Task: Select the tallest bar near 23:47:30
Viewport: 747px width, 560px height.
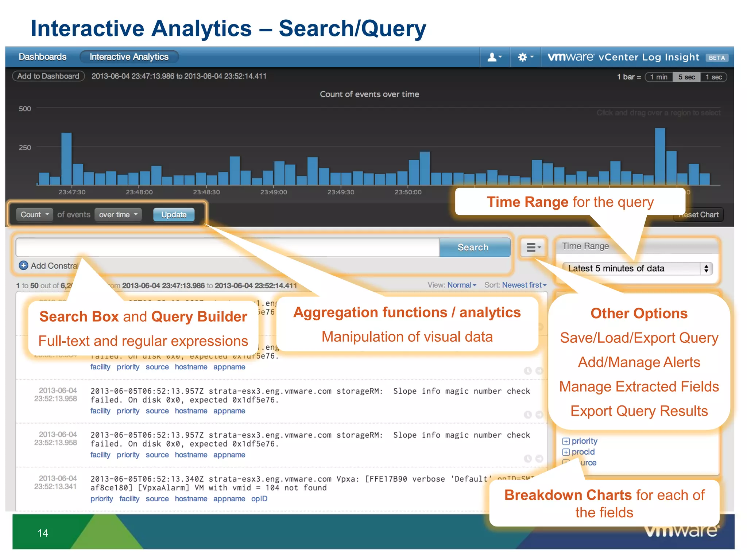Action: (66, 159)
